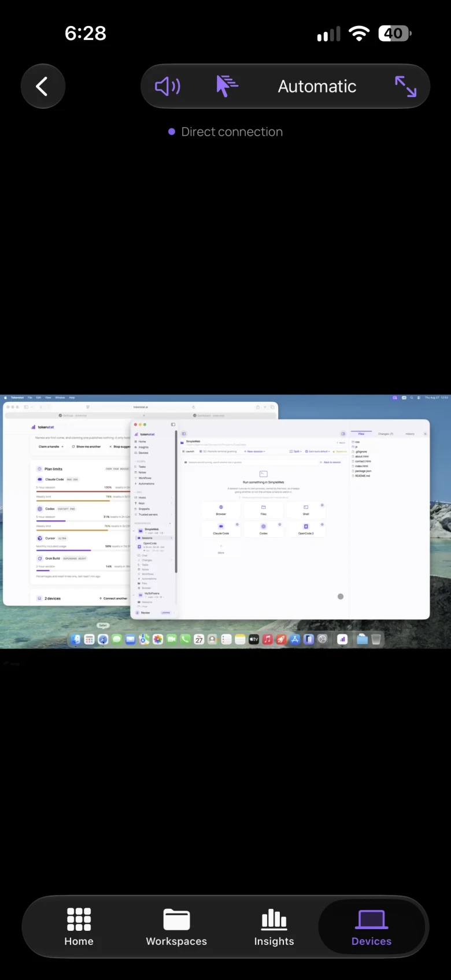Click Insights in tokenstat app sidebar
The width and height of the screenshot is (451, 980).
(143, 447)
